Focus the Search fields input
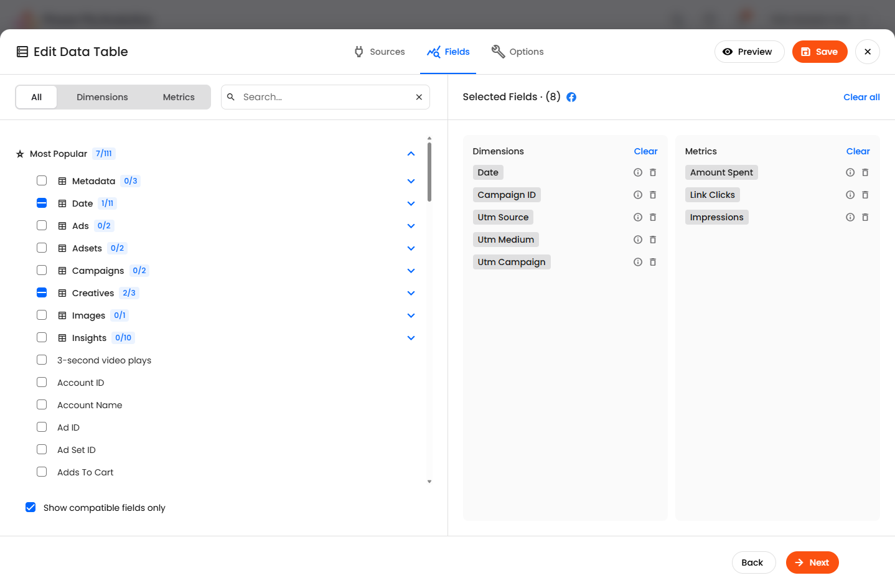 (x=325, y=97)
